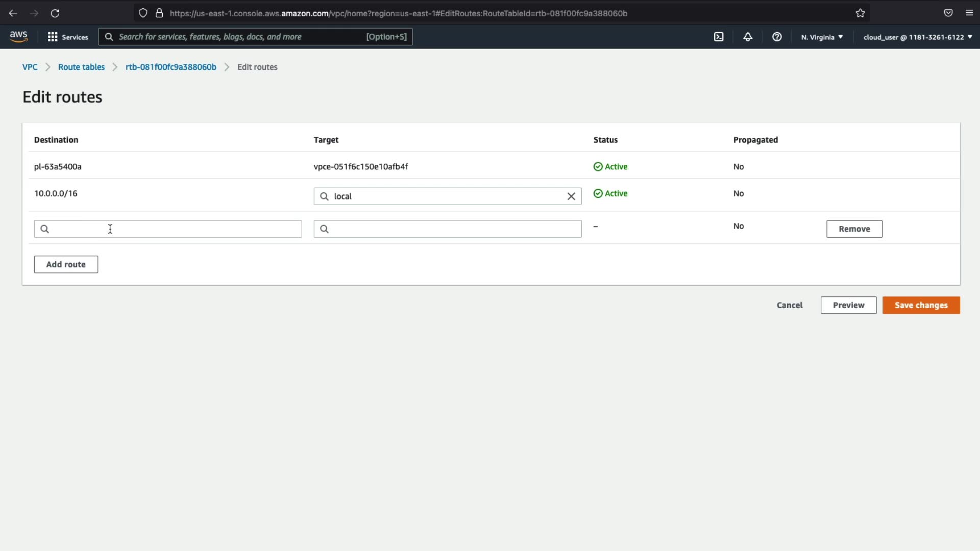Reload the page with browser refresh icon
The image size is (980, 551).
(55, 13)
